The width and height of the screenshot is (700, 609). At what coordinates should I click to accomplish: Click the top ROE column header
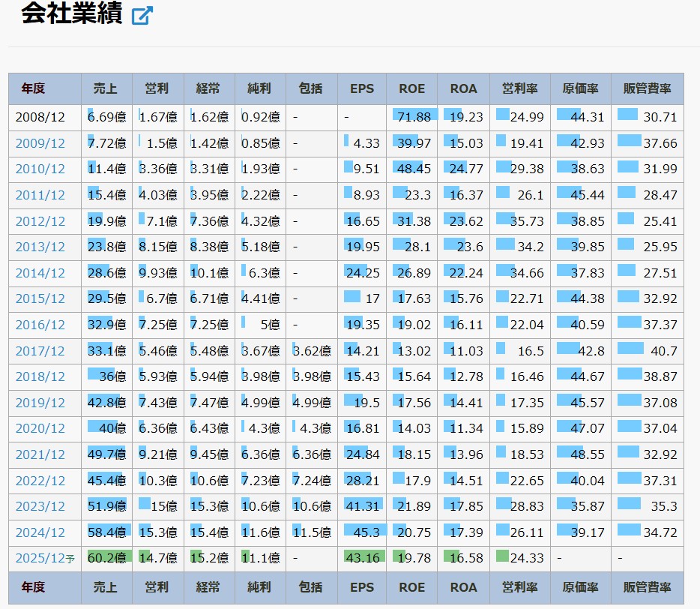coord(412,88)
